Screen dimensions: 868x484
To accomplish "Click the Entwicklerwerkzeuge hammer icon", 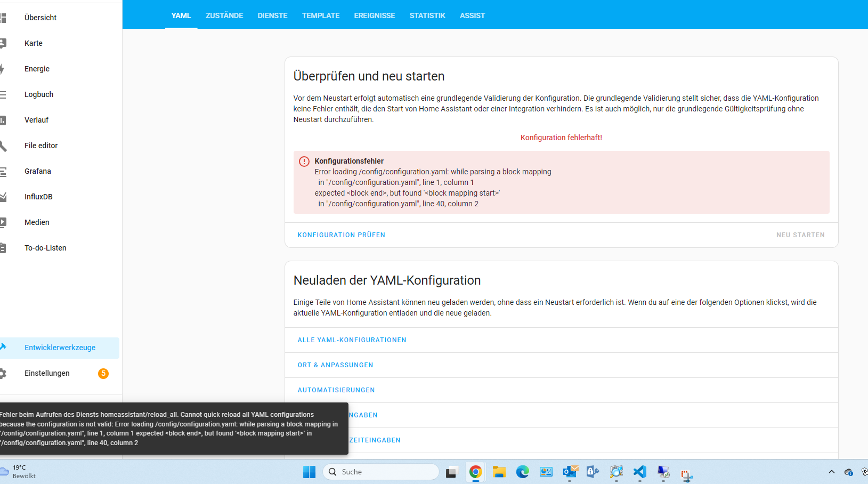I will pos(3,348).
